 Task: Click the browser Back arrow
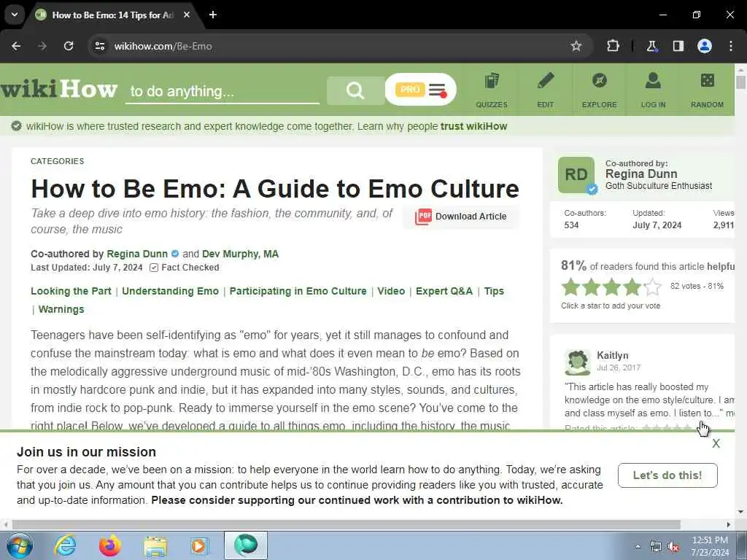(16, 46)
